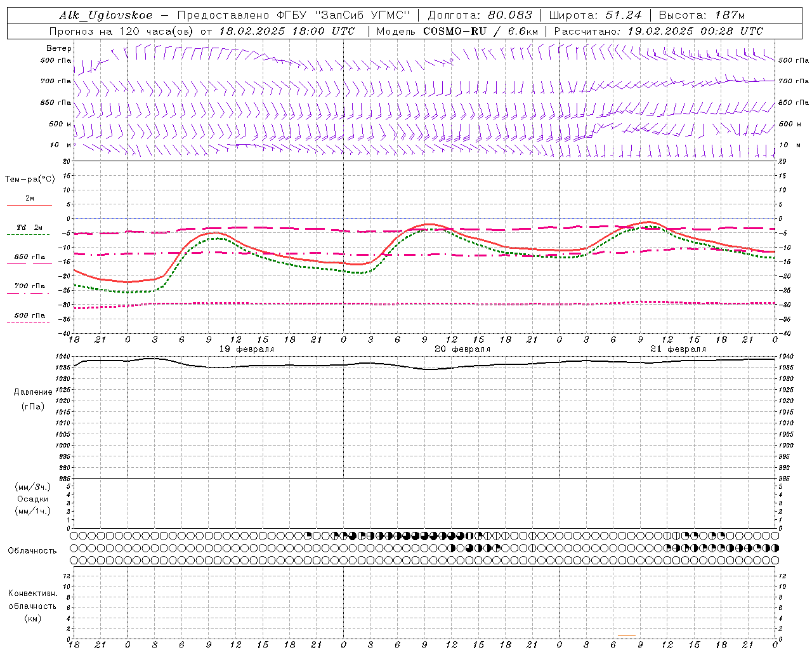Viewport: 812px width, 650px height.
Task: Select the 19 февраля date marker
Action: [x=247, y=349]
